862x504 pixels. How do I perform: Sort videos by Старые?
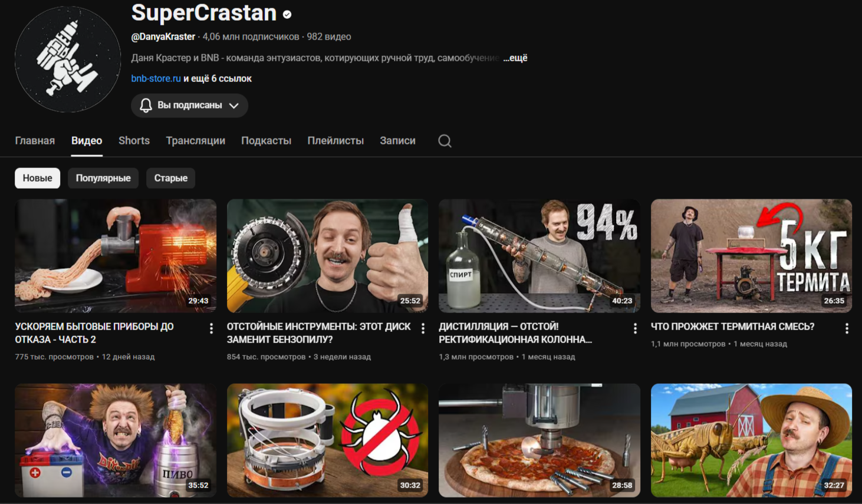[171, 178]
